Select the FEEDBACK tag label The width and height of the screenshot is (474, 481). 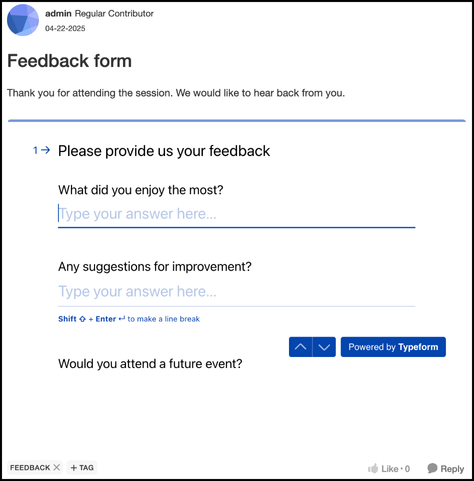[30, 468]
